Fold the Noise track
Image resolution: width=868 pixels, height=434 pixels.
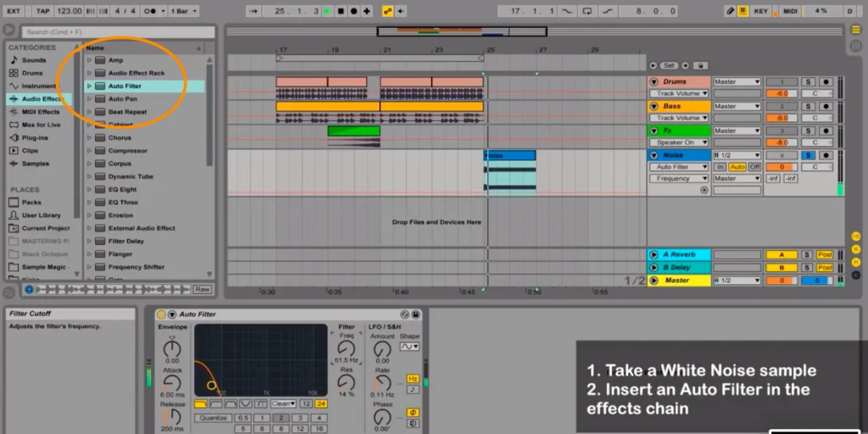coord(654,156)
